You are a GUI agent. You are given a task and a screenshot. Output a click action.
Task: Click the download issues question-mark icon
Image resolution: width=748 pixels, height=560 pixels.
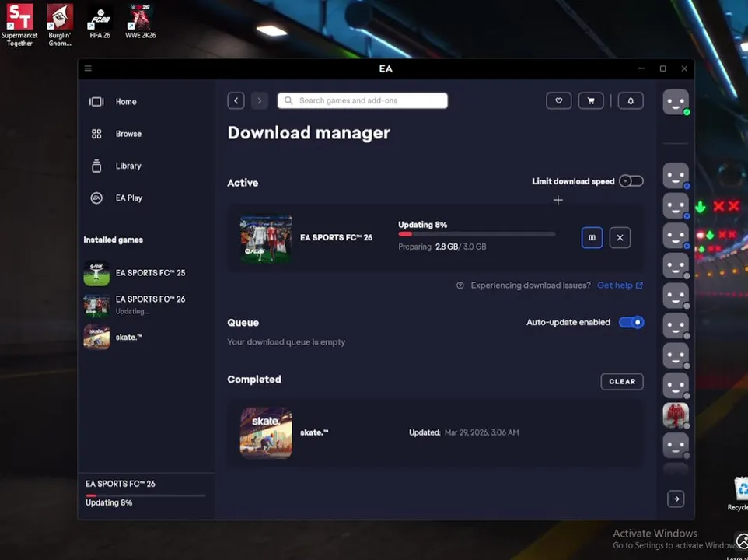tap(460, 285)
